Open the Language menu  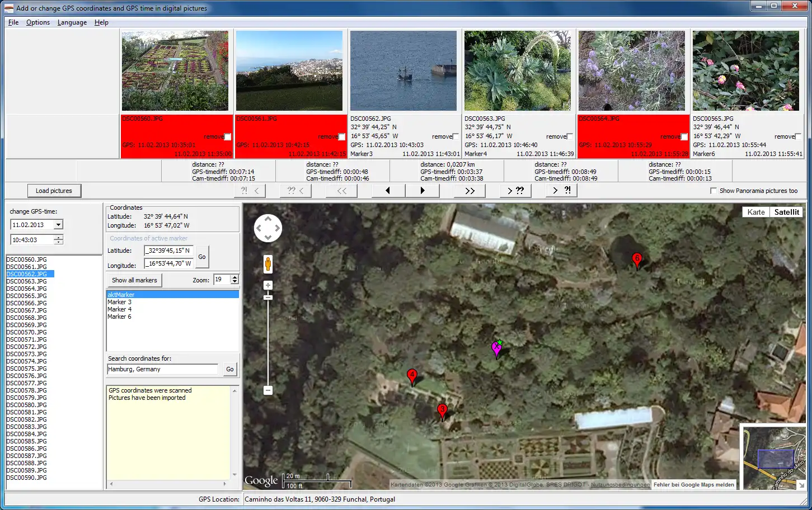point(72,22)
